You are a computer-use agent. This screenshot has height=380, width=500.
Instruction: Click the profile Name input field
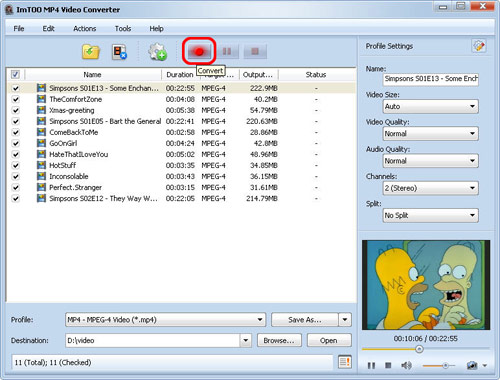click(431, 79)
